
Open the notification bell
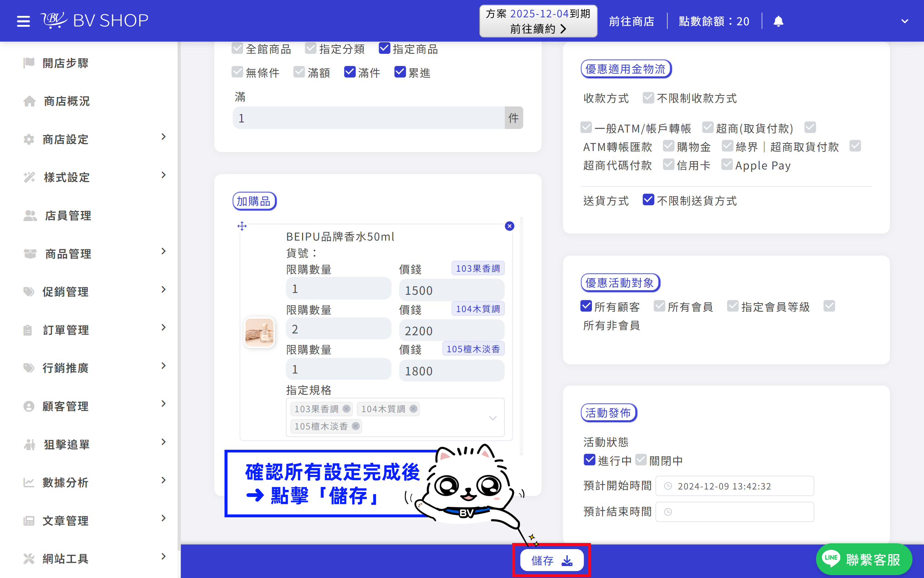coord(778,21)
